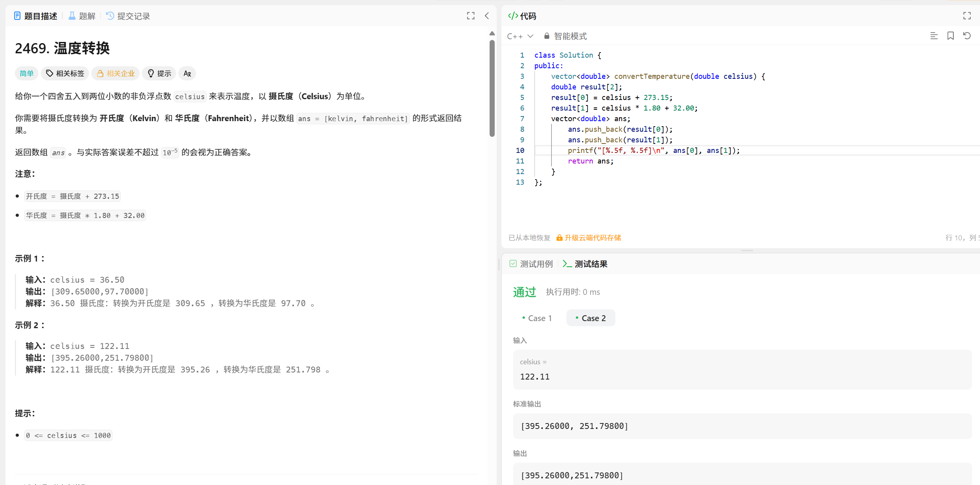The image size is (980, 485).
Task: Open the 测试结果 tab
Action: click(x=585, y=264)
